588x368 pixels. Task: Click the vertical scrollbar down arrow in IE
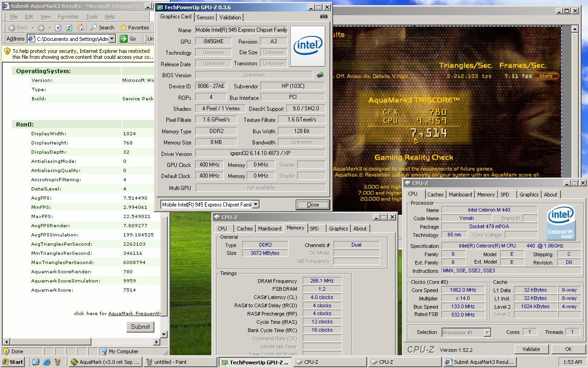click(x=164, y=334)
